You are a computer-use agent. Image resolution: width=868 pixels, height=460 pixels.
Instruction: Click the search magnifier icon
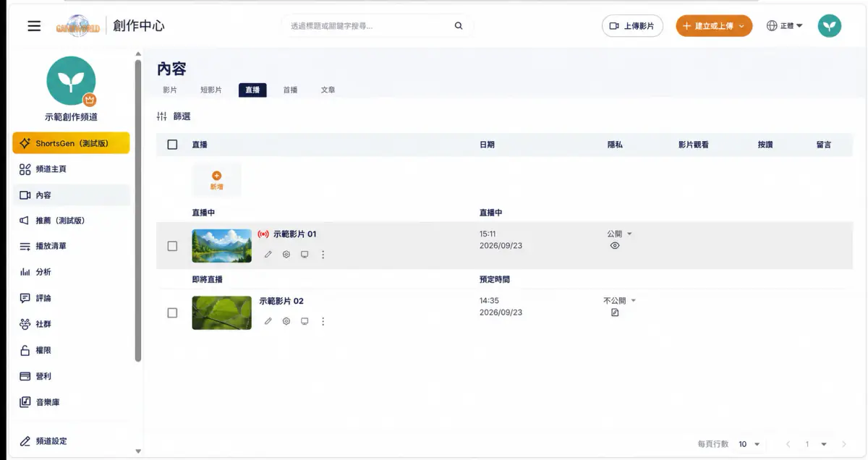pyautogui.click(x=459, y=26)
